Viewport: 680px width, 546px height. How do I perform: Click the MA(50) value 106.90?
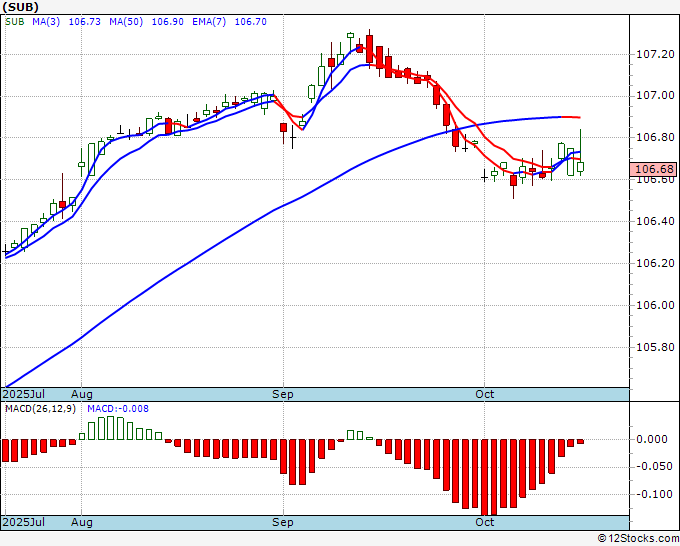[167, 22]
